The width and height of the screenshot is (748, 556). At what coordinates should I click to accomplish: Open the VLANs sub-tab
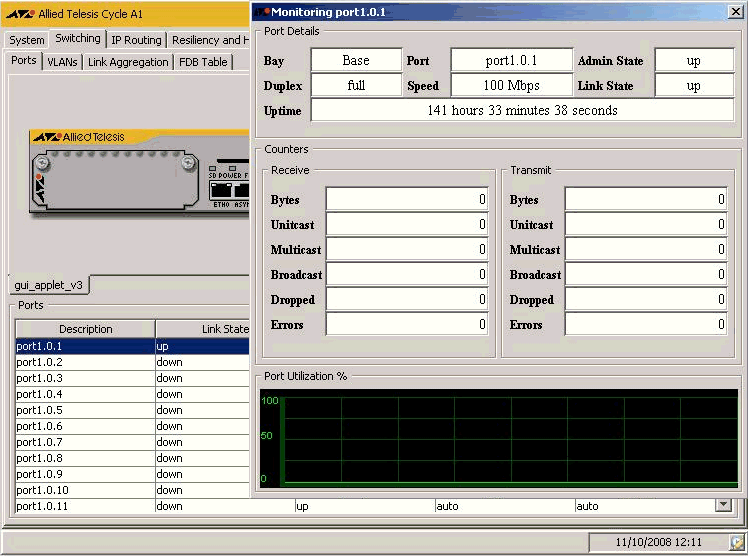[x=62, y=62]
